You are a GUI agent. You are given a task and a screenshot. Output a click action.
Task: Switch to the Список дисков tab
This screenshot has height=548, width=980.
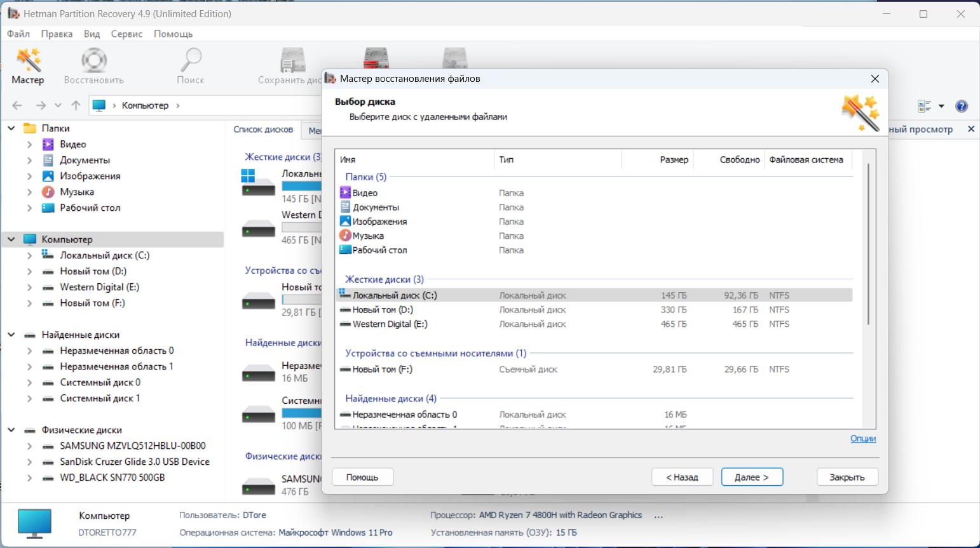pos(263,130)
